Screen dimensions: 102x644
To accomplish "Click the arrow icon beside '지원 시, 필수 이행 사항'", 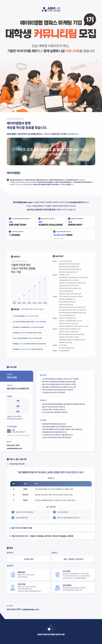I will click(8, 459).
